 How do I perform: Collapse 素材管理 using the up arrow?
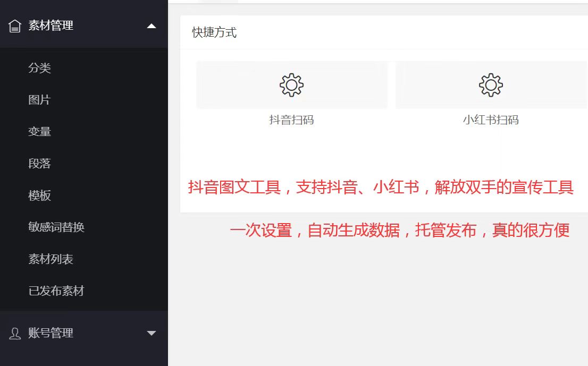click(152, 26)
